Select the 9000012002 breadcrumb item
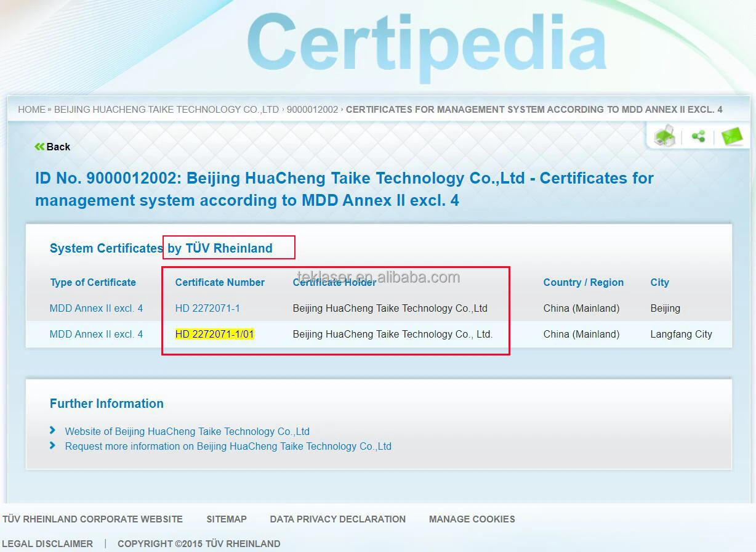Image resolution: width=756 pixels, height=552 pixels. tap(312, 110)
